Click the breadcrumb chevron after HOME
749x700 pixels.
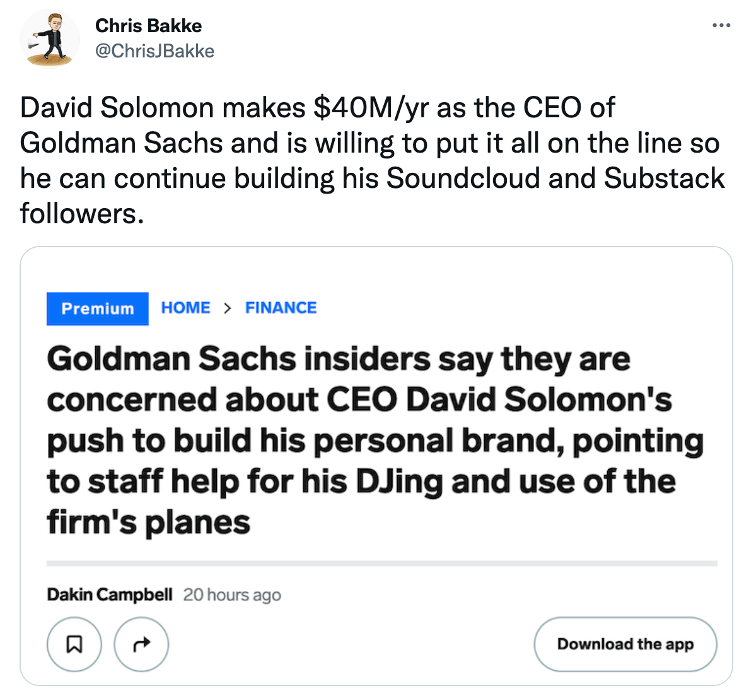coord(228,308)
